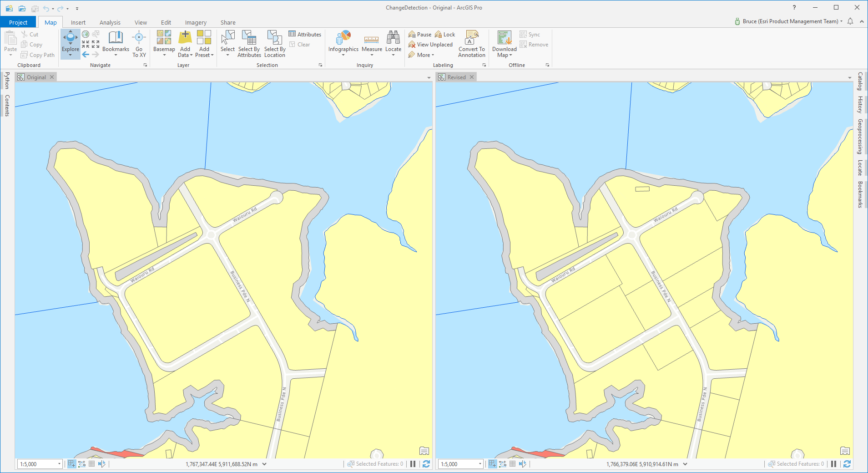Viewport: 868px width, 473px height.
Task: Toggle grid in Revised map status bar
Action: (x=512, y=464)
